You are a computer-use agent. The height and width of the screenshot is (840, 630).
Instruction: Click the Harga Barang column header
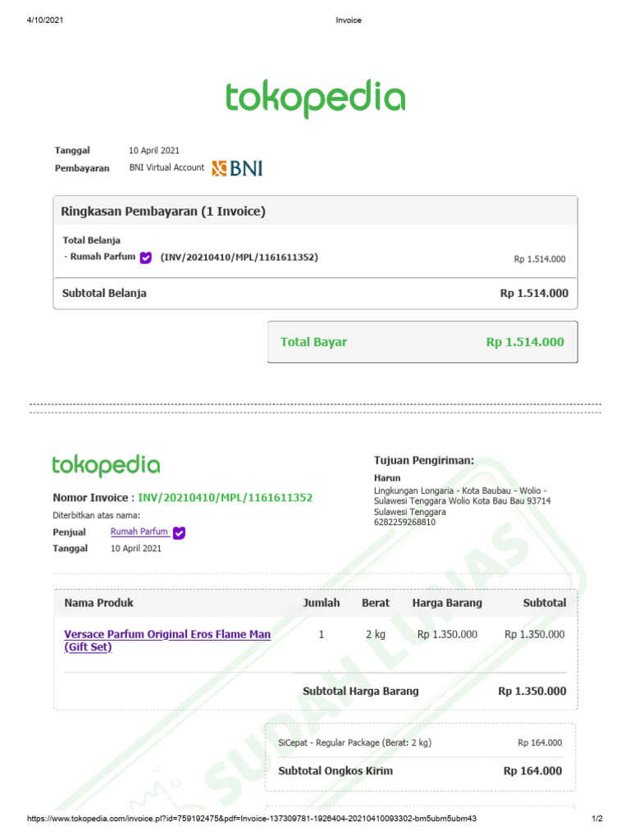(447, 603)
